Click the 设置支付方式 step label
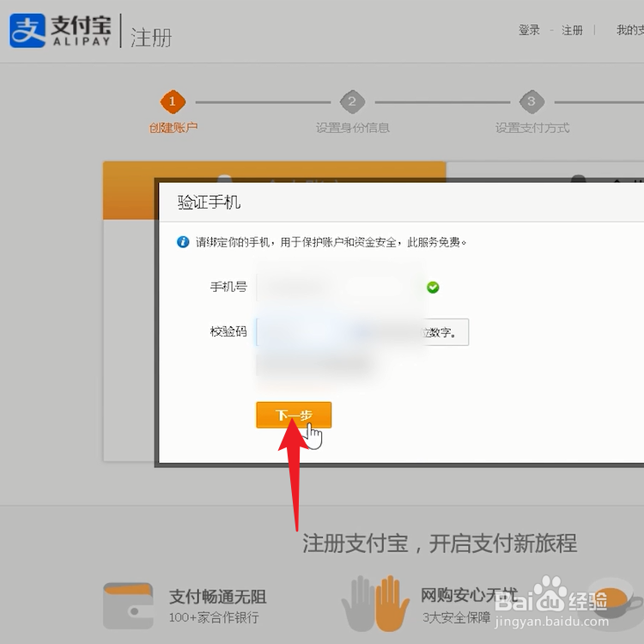The image size is (644, 644). (532, 128)
